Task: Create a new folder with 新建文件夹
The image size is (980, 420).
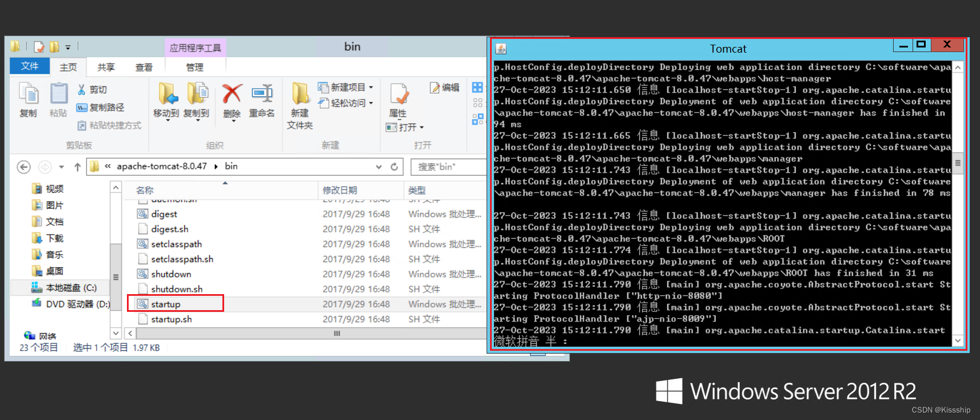Action: (x=300, y=106)
